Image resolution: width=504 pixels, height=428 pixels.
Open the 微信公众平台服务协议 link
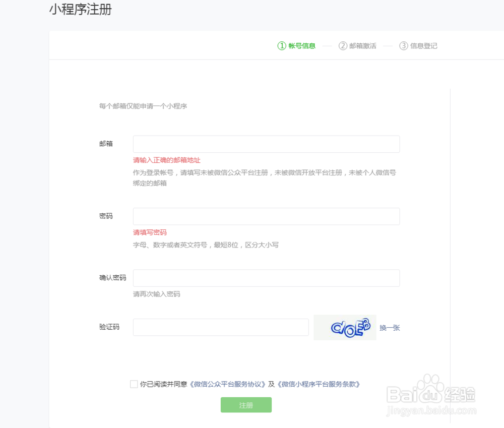click(x=228, y=384)
